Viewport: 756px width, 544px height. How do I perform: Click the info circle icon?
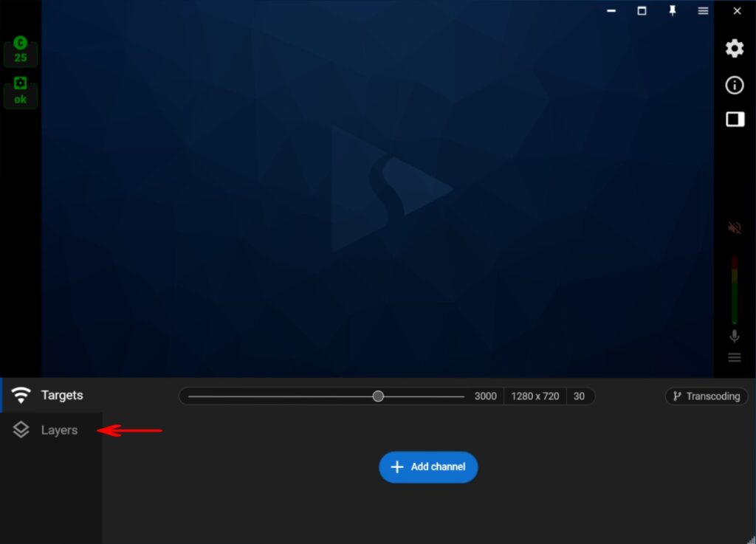coord(735,86)
